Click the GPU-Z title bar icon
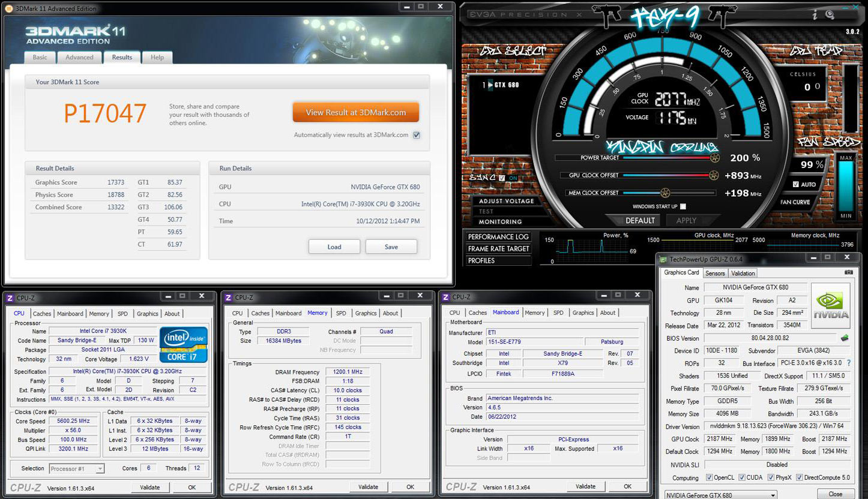868x499 pixels. 663,260
